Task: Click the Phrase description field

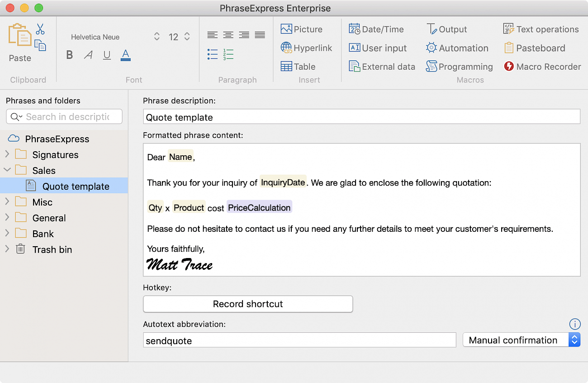Action: coord(361,117)
